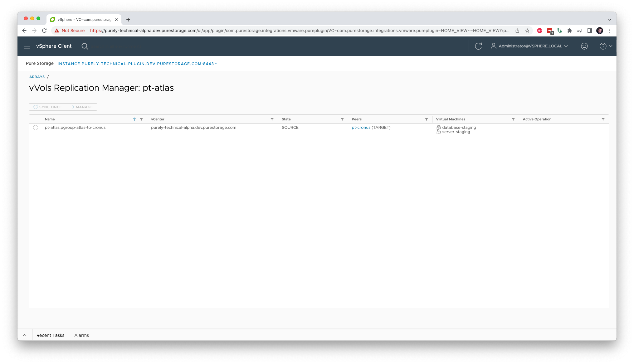This screenshot has height=364, width=634.
Task: Toggle the State column filter
Action: click(x=343, y=119)
